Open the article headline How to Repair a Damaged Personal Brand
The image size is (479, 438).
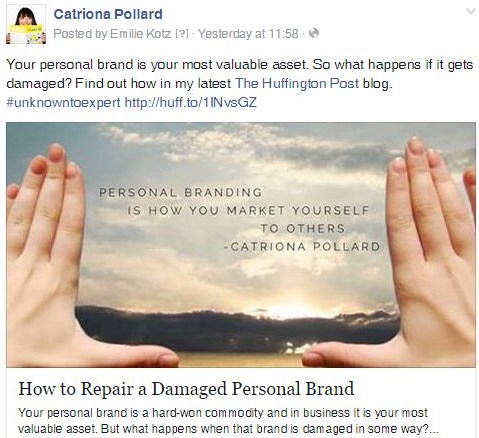pos(186,389)
